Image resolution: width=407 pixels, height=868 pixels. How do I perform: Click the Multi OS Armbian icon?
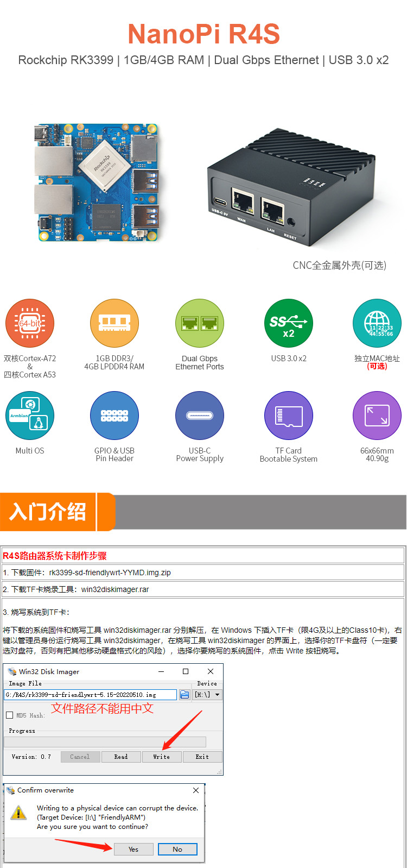pos(30,416)
